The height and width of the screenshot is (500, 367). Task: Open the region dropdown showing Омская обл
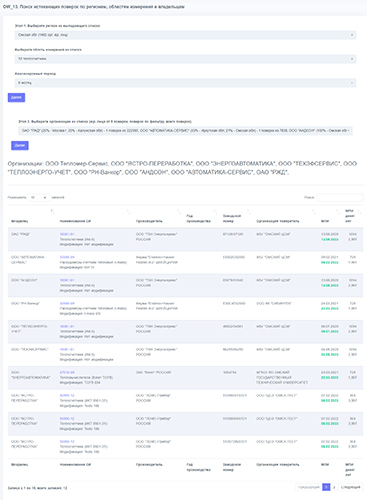[x=185, y=35]
